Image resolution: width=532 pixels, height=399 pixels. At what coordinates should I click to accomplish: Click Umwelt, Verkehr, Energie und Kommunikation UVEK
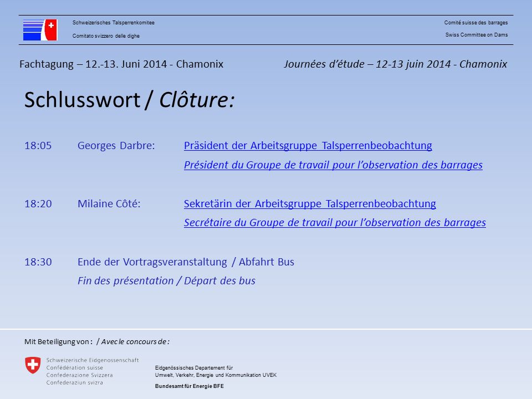(x=216, y=375)
